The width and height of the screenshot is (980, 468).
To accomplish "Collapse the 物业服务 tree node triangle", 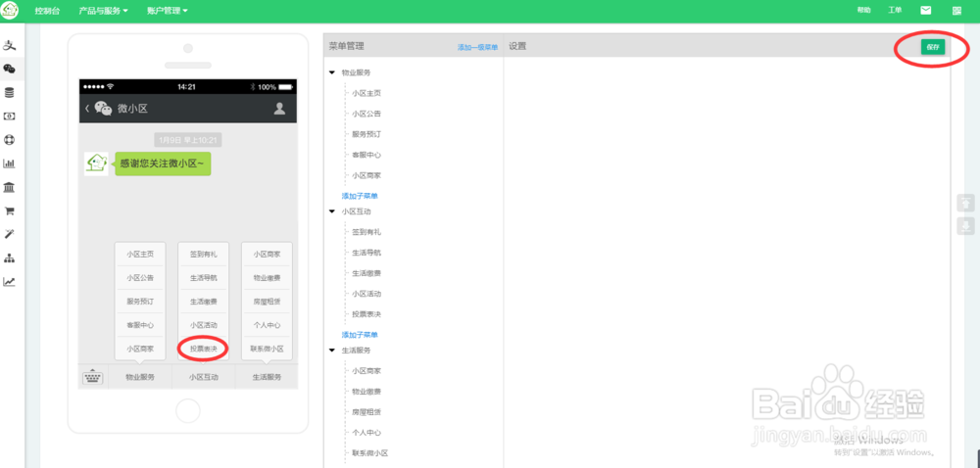I will coord(332,72).
